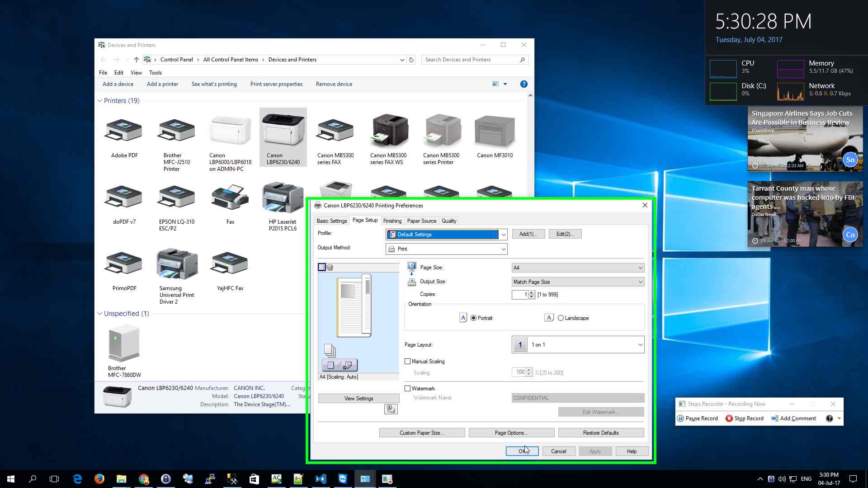Open the Page Layout dropdown

578,345
